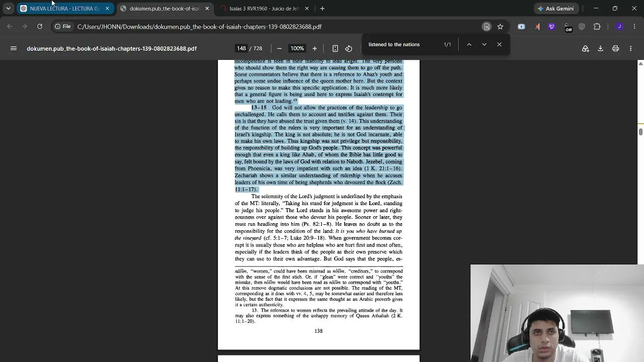This screenshot has height=362, width=644.
Task: Bookmark this page with star icon
Action: [x=500, y=27]
